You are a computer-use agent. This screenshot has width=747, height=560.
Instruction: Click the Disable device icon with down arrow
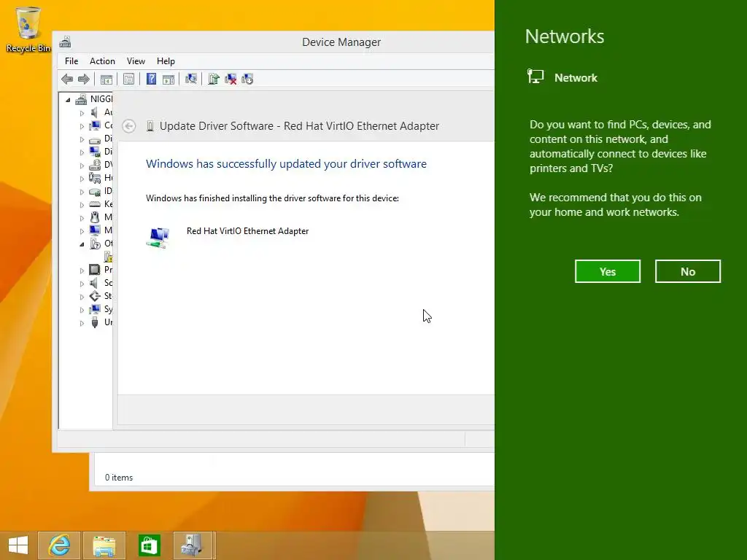tap(247, 79)
